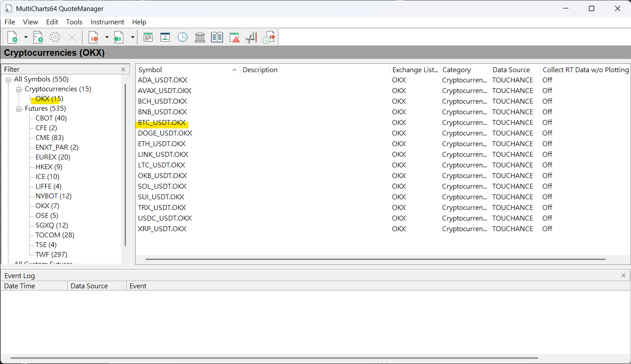Screen dimensions: 631x364
Task: Collapse the Cryptocurrencies tree node
Action: pyautogui.click(x=19, y=89)
